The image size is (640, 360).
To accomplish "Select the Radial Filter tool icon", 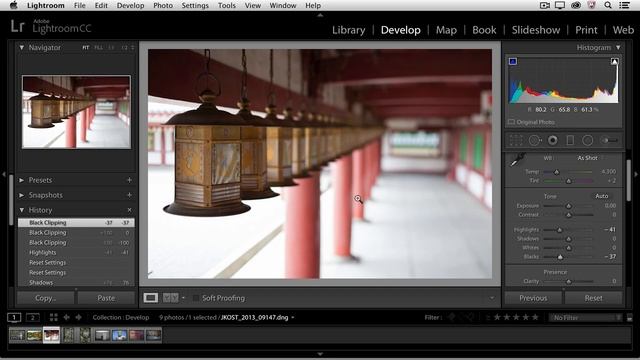I will coord(587,140).
